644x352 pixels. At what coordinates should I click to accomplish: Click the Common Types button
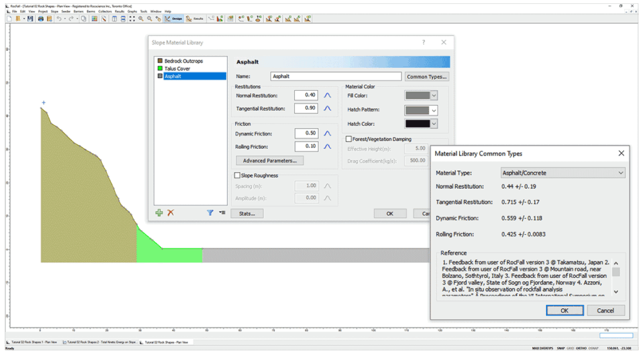427,77
